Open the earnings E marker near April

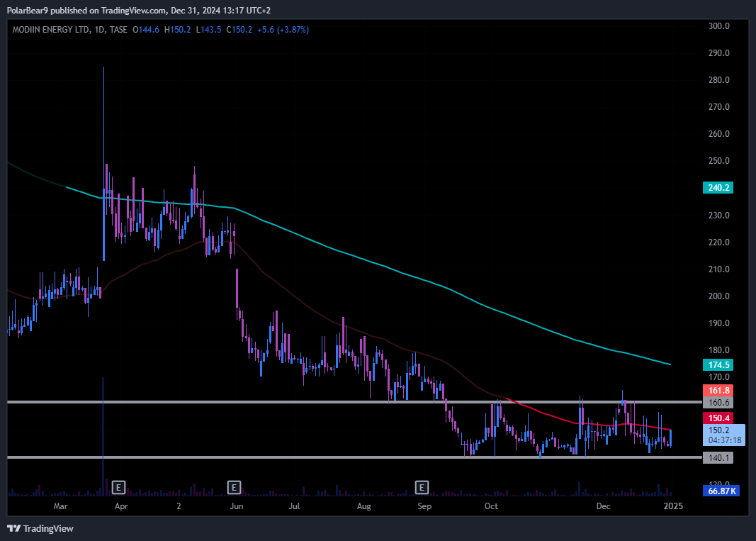coord(119,487)
